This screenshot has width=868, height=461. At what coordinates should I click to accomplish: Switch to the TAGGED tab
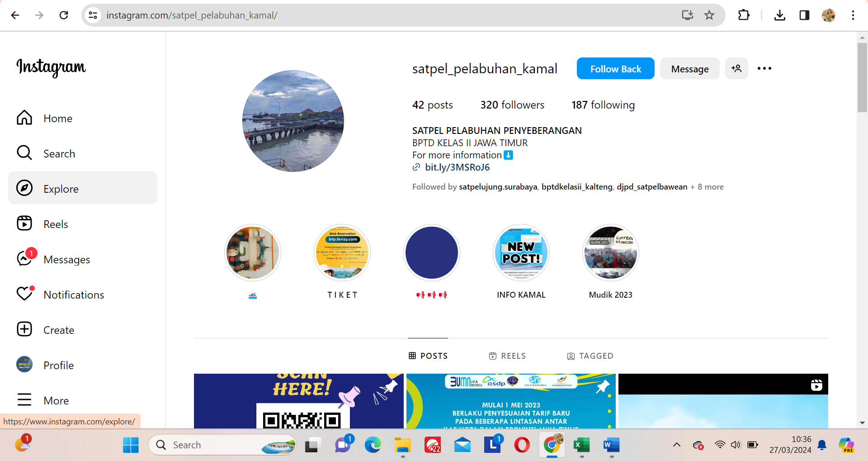click(590, 356)
